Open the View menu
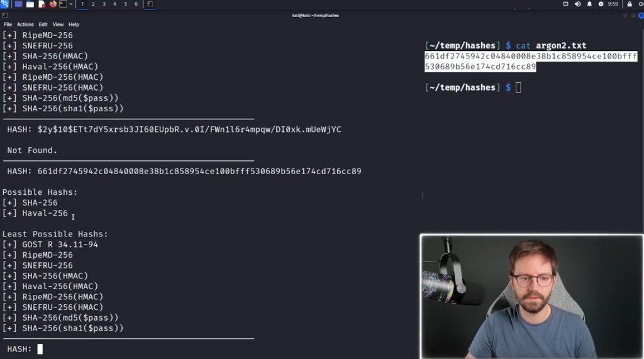 pos(58,25)
